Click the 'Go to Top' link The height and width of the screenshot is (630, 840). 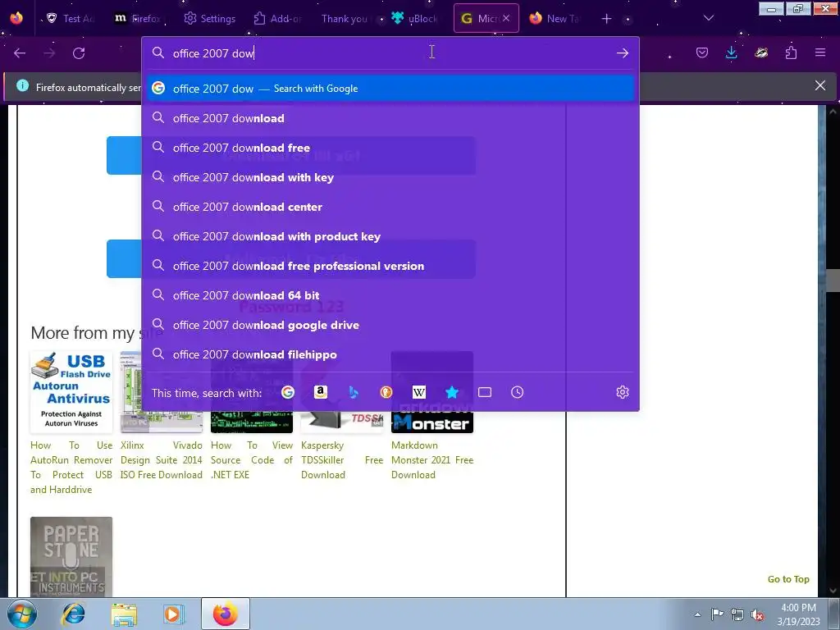[788, 579]
